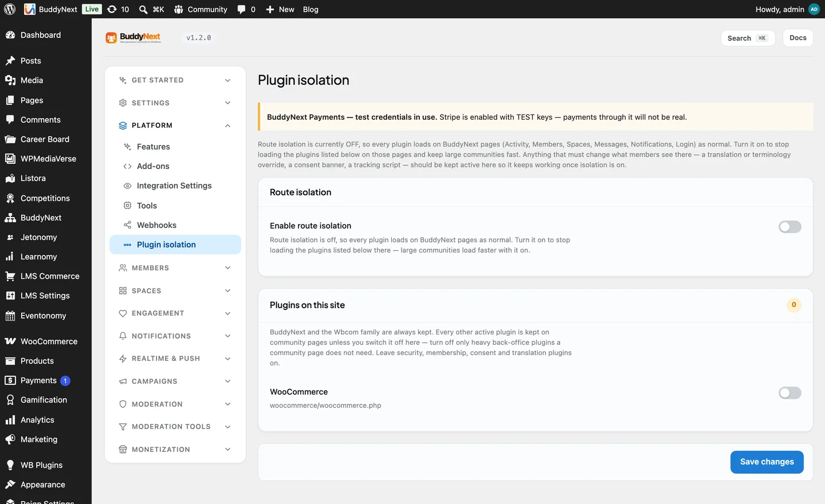Click the Analytics bar chart icon

click(10, 420)
